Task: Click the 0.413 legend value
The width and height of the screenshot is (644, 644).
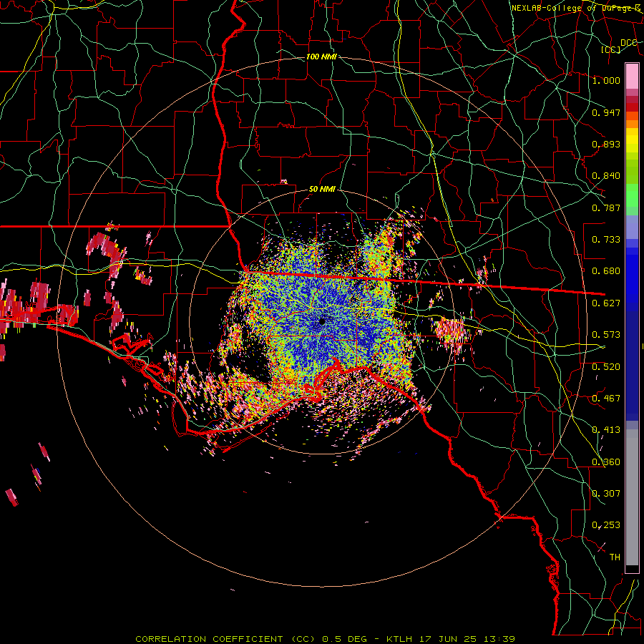Action: coord(606,430)
